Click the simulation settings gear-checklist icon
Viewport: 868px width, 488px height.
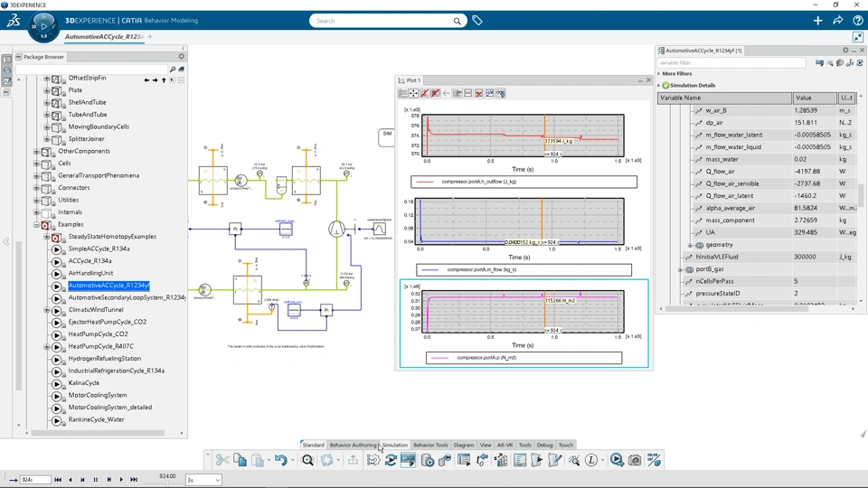click(x=373, y=460)
